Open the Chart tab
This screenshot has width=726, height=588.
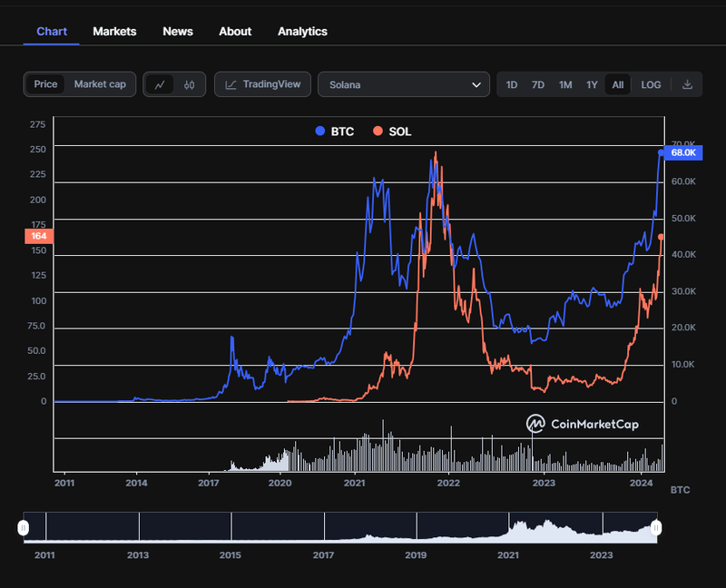coord(52,32)
